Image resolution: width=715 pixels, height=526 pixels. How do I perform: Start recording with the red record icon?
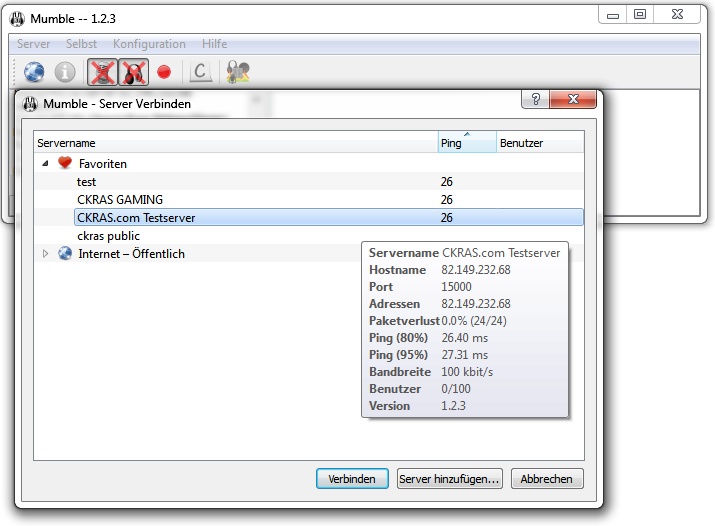coord(164,72)
